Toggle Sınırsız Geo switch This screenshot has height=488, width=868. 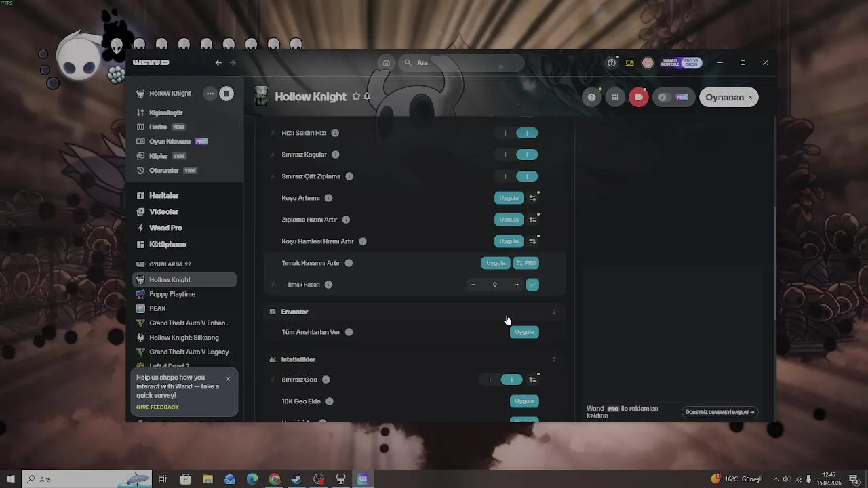pos(501,380)
